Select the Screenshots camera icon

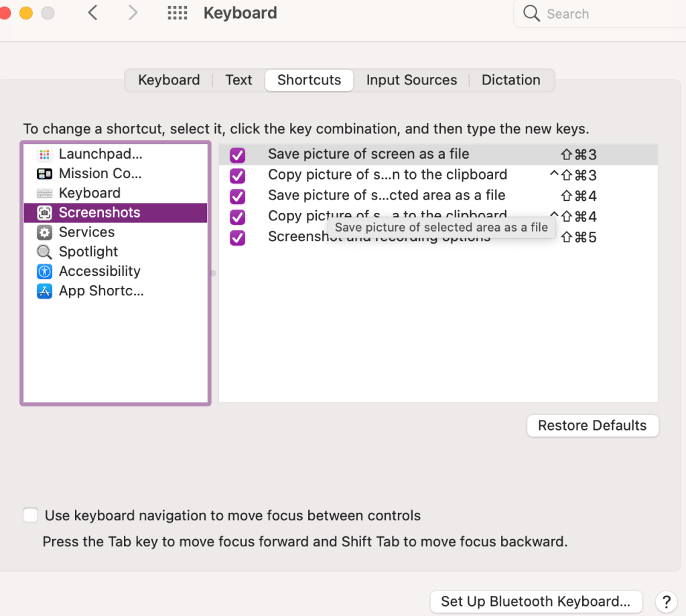(44, 213)
